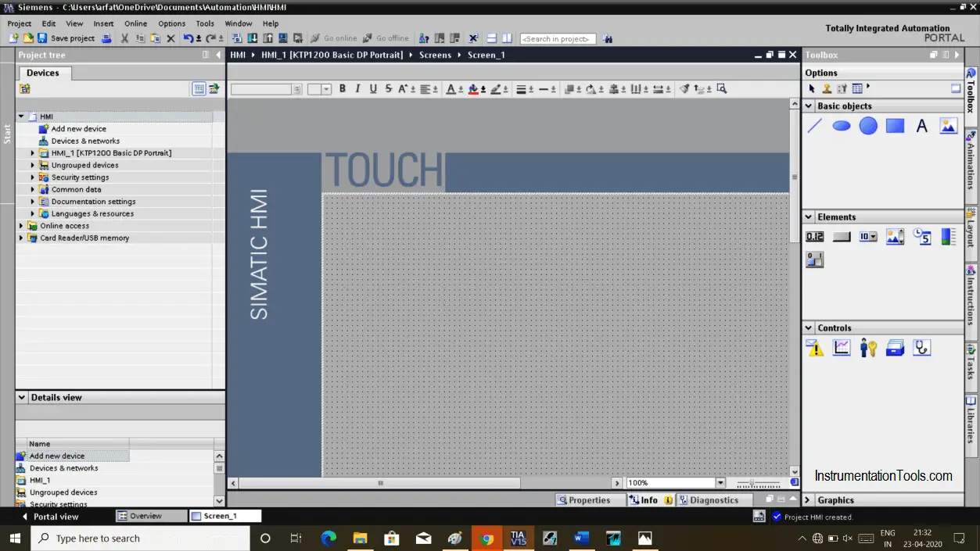This screenshot has width=980, height=551.
Task: Click the Save project toolbar button
Action: pyautogui.click(x=66, y=38)
